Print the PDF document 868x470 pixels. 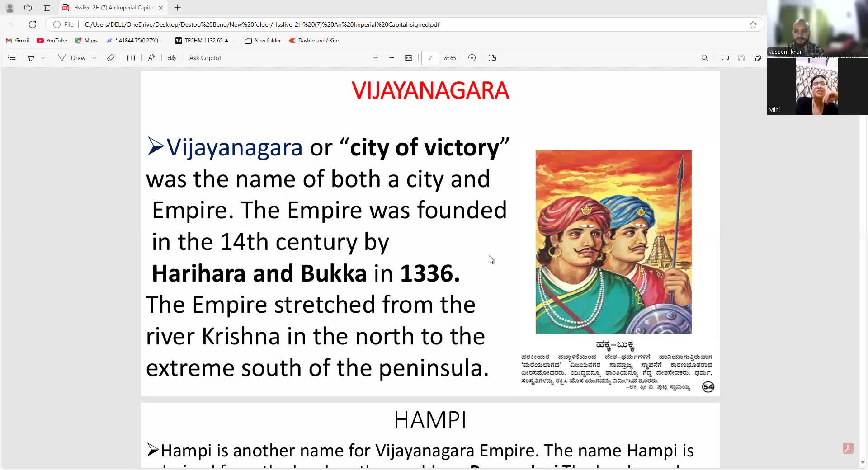[x=725, y=58]
